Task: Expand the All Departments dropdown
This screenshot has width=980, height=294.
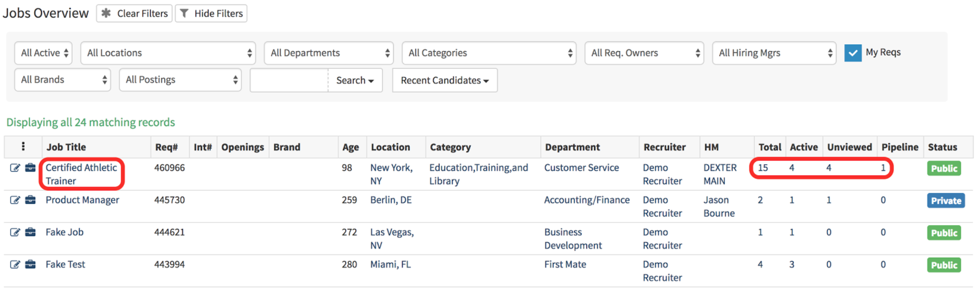Action: pyautogui.click(x=329, y=53)
